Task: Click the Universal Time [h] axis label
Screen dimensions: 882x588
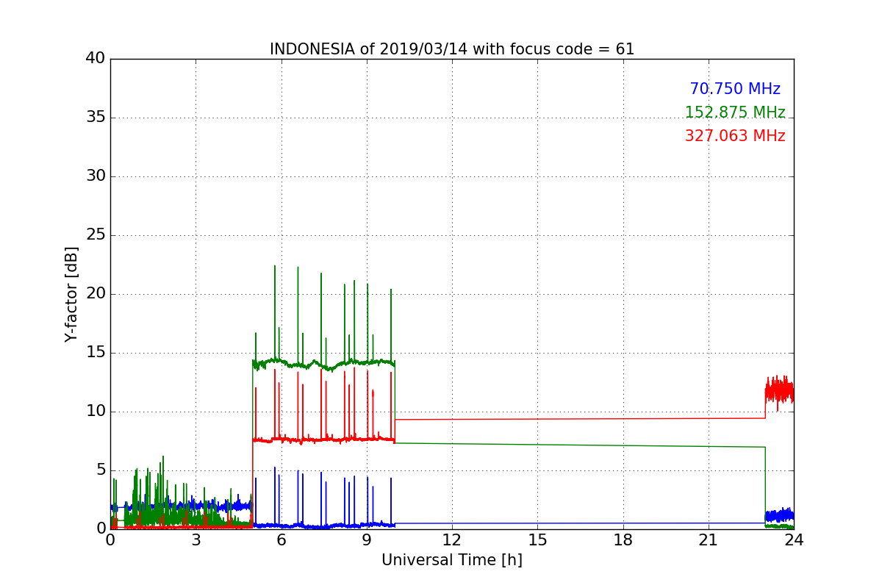Action: tap(452, 560)
